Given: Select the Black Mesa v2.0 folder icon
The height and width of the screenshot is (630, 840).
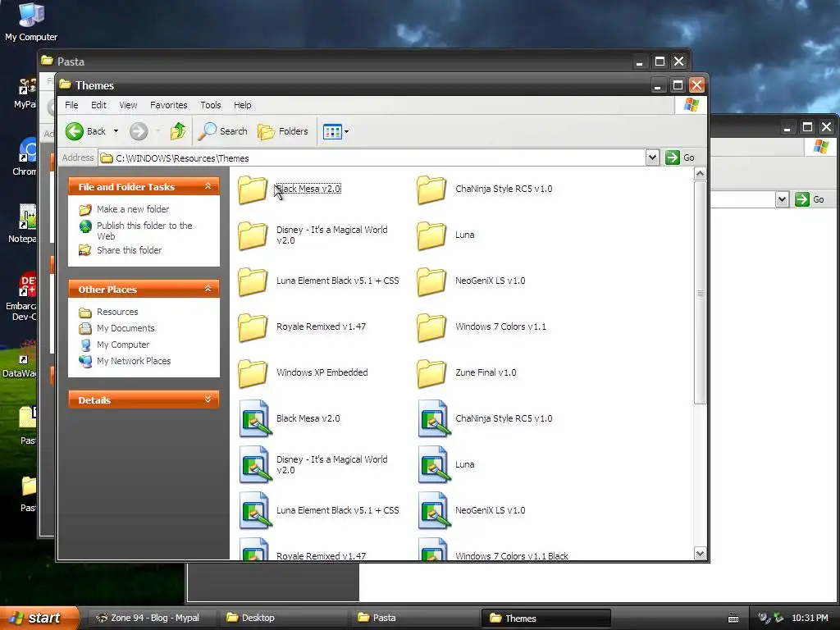Looking at the screenshot, I should coord(253,189).
